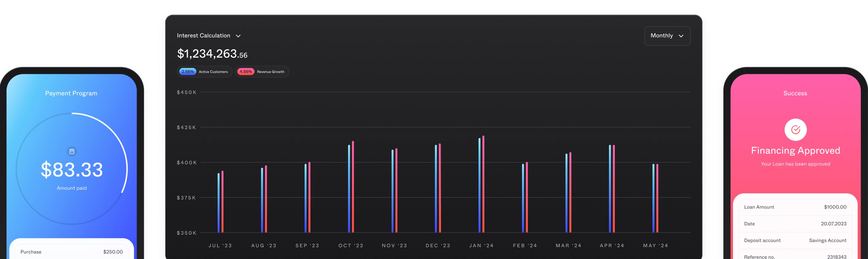Viewport: 868px width, 259px height.
Task: Toggle the Active Customers 2.56% badge
Action: (x=204, y=72)
